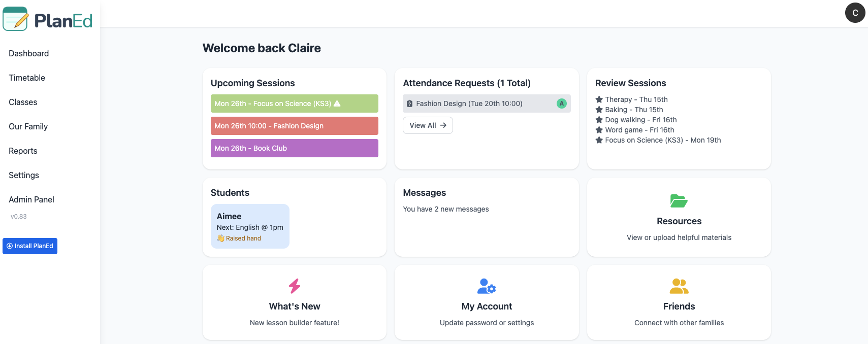Click the green A avatar on the attendance request
The image size is (868, 344).
(561, 103)
